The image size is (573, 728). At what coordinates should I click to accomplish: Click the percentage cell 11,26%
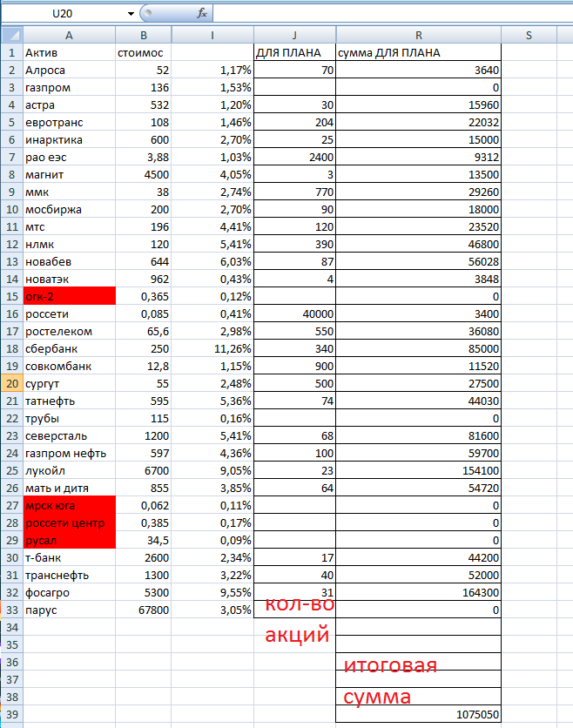tap(212, 348)
